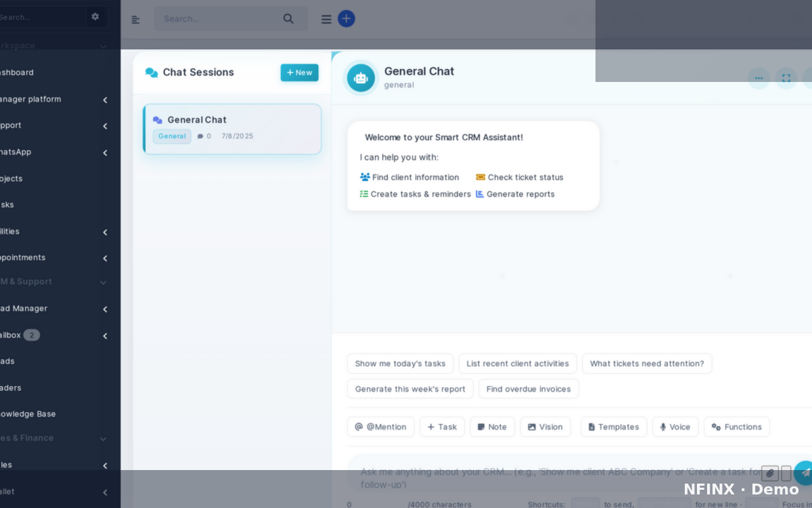Click the 7/8/2025 session date
This screenshot has height=508, width=812.
238,136
